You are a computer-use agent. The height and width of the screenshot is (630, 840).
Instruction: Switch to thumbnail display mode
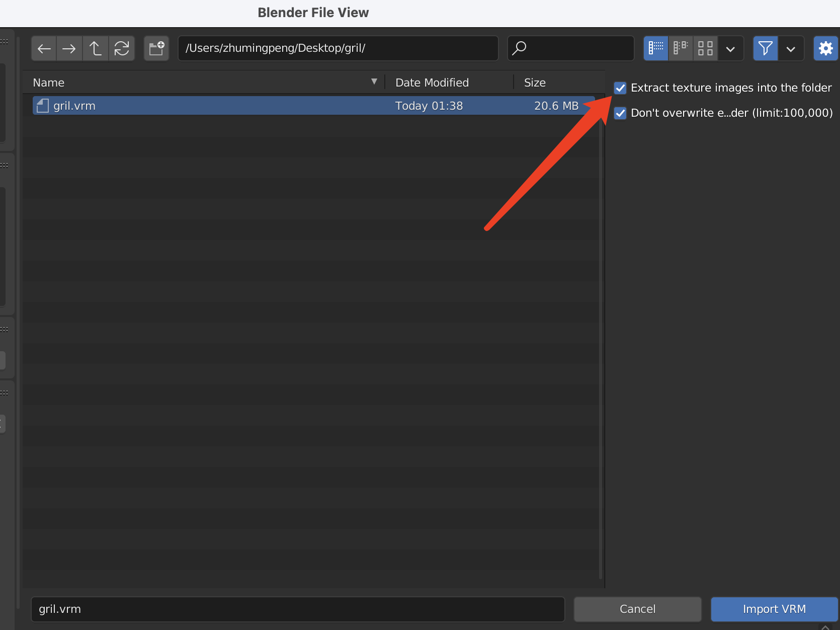(x=705, y=48)
